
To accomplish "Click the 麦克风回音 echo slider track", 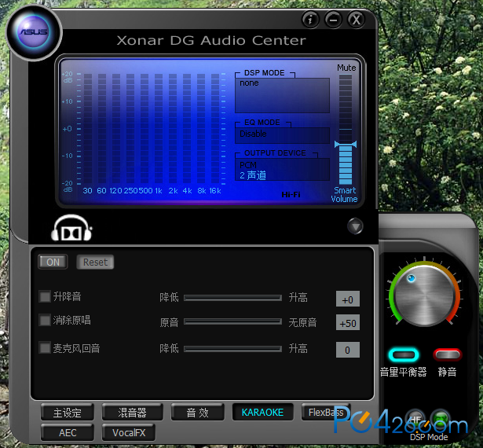I will click(x=232, y=349).
